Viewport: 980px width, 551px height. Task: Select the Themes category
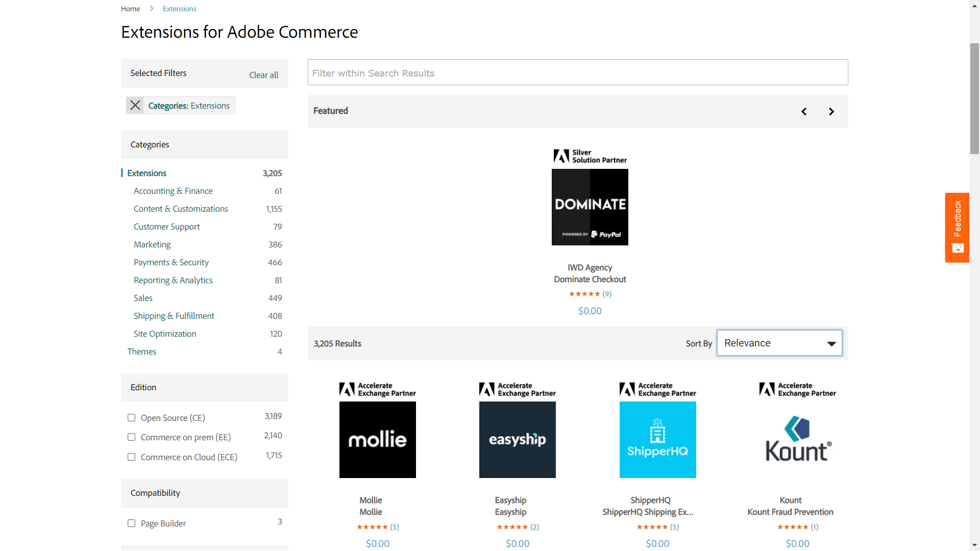pos(142,352)
